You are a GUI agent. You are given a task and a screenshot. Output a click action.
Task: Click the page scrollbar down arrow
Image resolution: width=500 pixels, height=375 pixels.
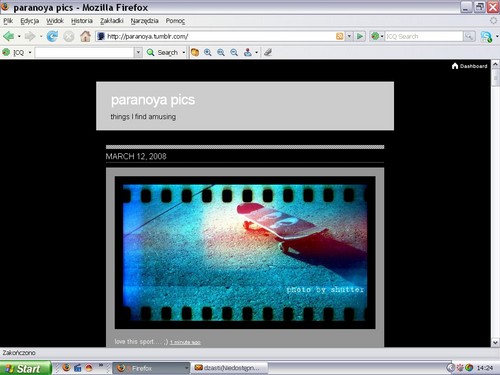495,342
